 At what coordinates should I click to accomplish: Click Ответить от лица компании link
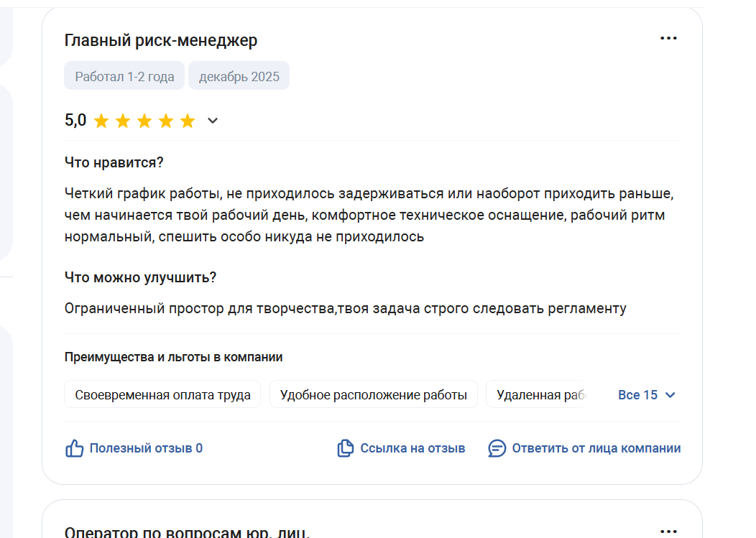(x=596, y=448)
